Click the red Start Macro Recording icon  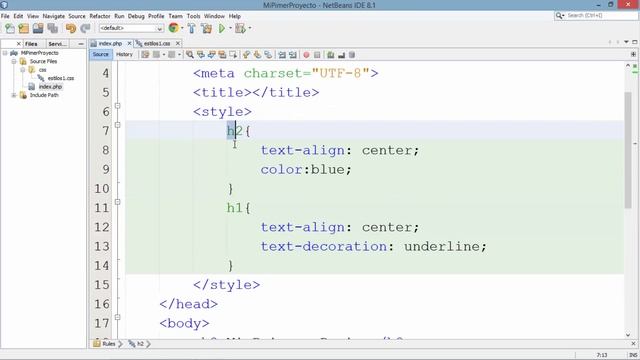point(306,55)
